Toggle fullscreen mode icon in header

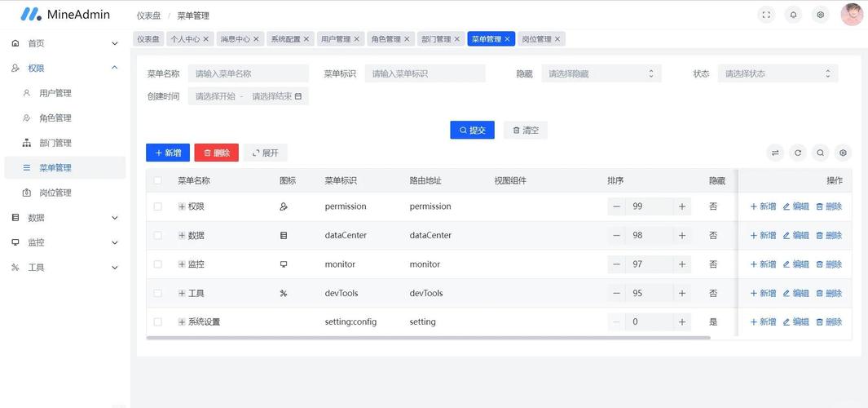[766, 15]
